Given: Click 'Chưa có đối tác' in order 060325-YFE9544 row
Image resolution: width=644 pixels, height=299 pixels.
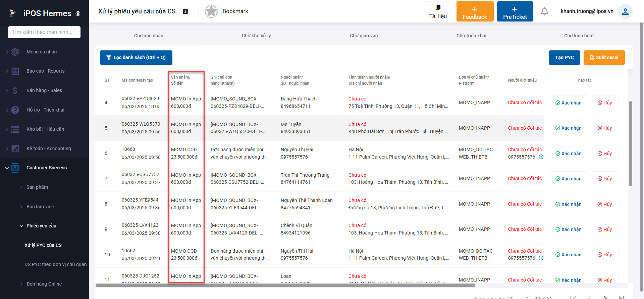Looking at the screenshot, I should tap(525, 204).
